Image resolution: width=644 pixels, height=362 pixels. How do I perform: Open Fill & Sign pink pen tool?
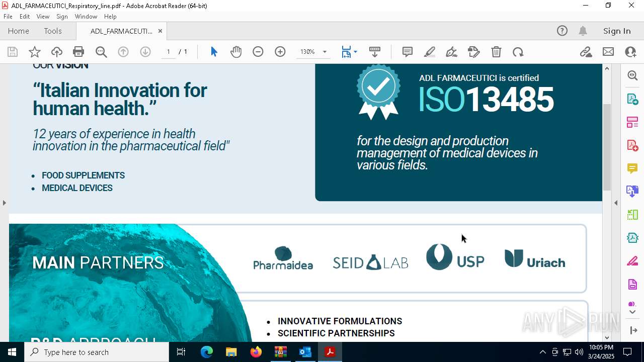tap(632, 261)
